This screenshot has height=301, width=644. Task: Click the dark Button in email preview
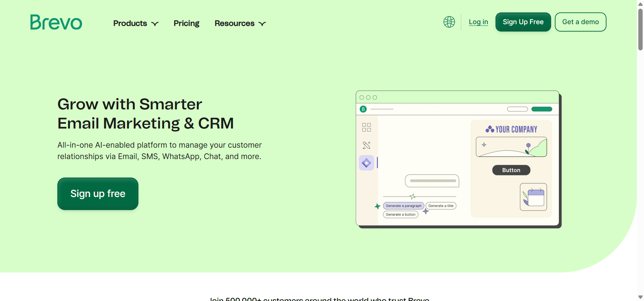pyautogui.click(x=511, y=170)
